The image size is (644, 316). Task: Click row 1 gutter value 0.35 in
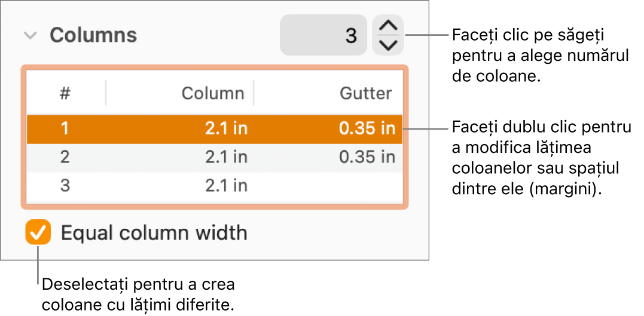coord(367,128)
